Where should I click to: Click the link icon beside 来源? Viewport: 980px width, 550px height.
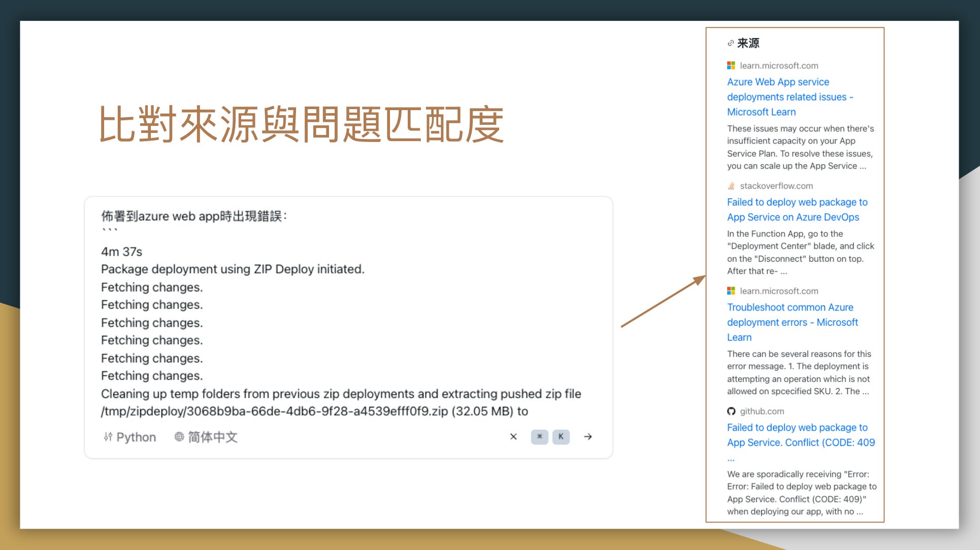731,43
